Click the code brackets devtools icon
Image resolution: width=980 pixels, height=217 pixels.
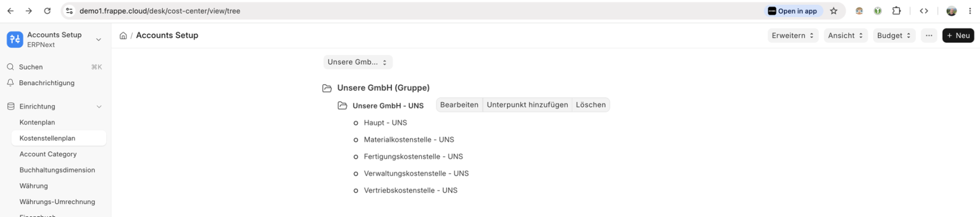tap(924, 10)
